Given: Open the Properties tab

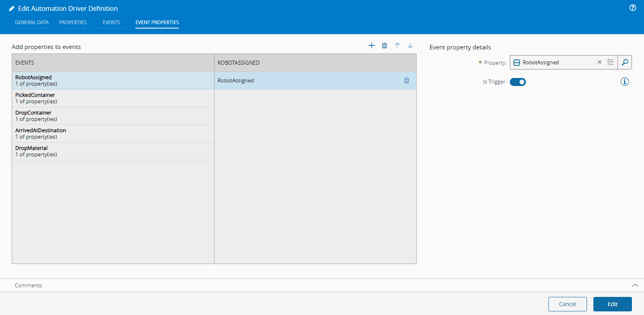Looking at the screenshot, I should click(73, 22).
